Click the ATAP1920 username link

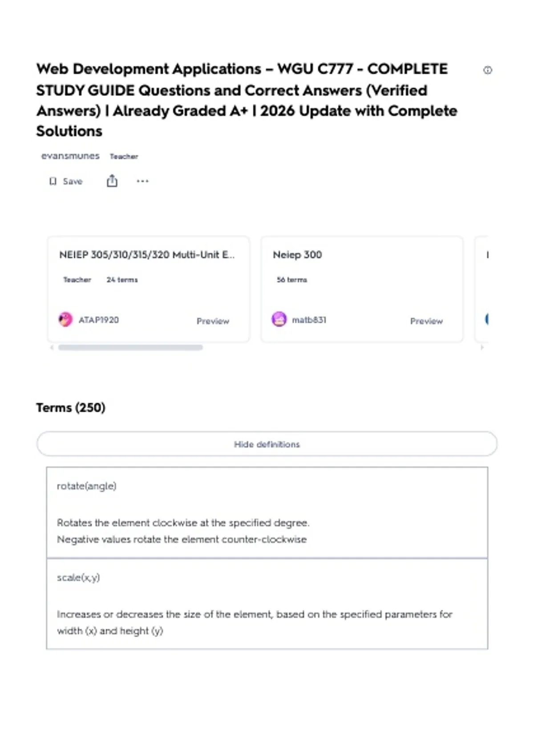pyautogui.click(x=98, y=320)
